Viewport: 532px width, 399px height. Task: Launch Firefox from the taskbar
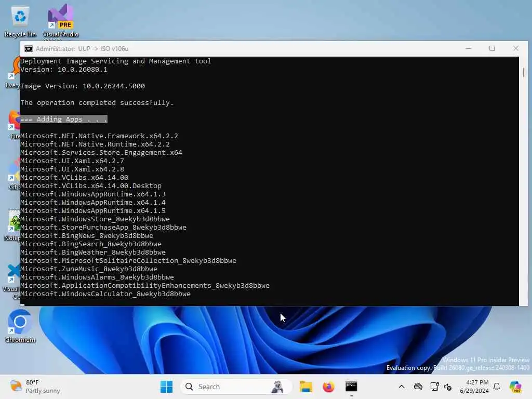pos(328,387)
